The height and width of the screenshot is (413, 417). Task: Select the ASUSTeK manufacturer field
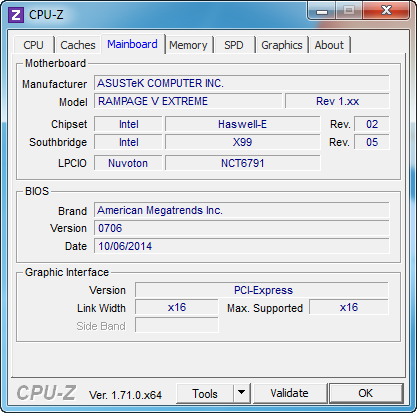(x=242, y=83)
